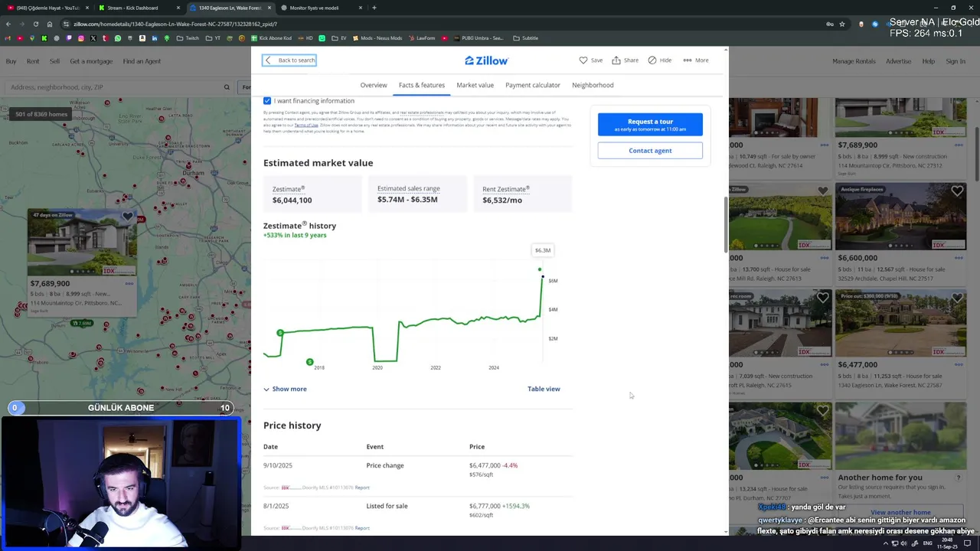The width and height of the screenshot is (980, 551).
Task: Open options for the $6,600,000 listing card
Action: pos(959,257)
